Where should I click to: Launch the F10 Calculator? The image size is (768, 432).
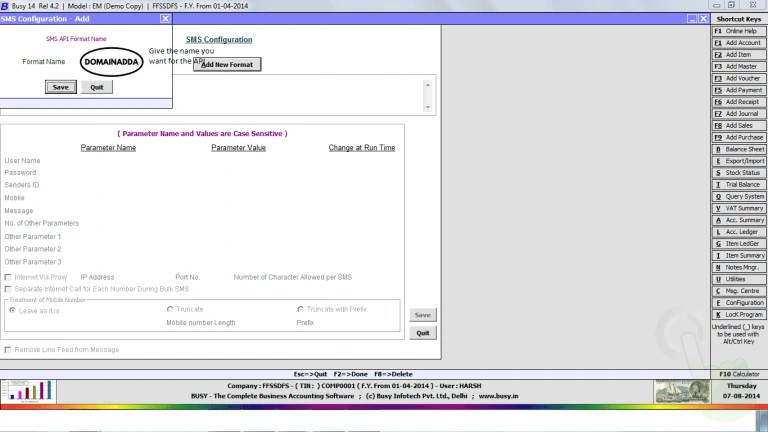tap(739, 373)
